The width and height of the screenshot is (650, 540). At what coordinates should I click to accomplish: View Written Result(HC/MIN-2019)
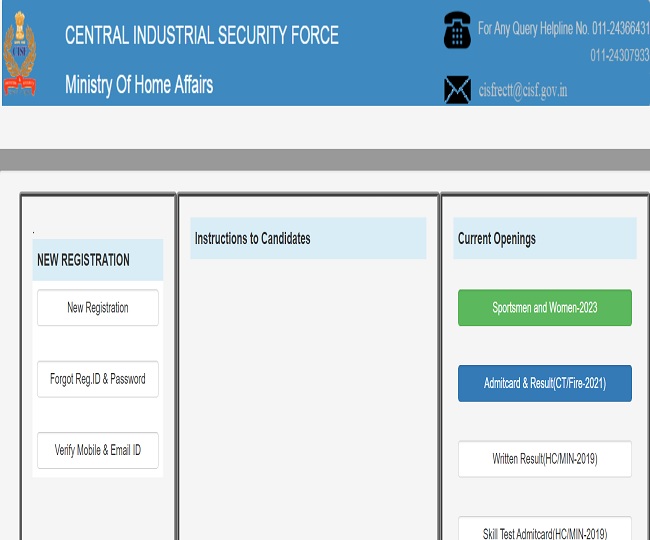pos(544,459)
